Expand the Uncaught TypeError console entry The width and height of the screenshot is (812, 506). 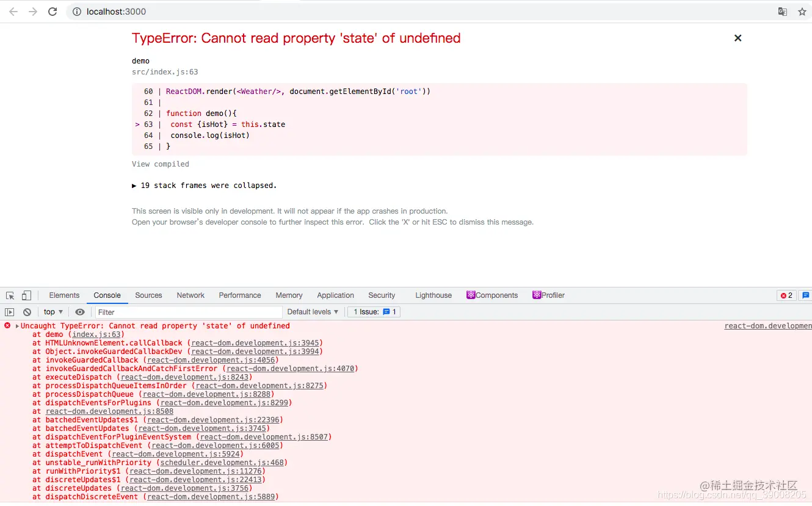(18, 326)
